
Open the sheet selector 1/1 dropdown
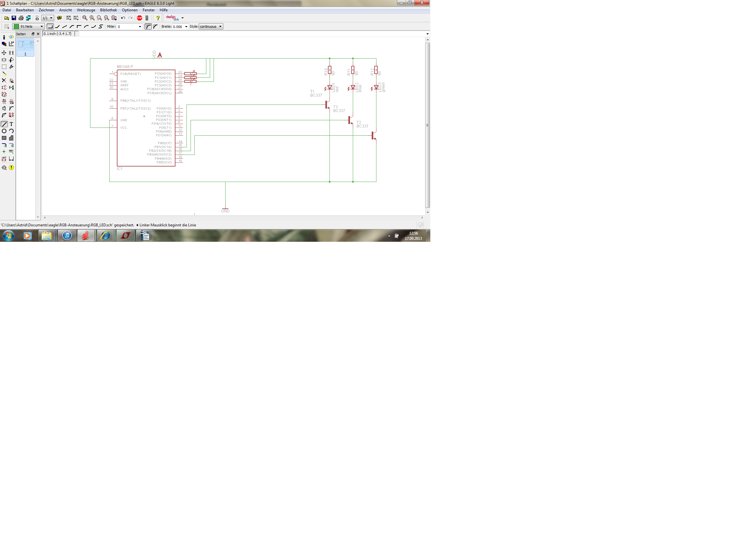(x=48, y=18)
